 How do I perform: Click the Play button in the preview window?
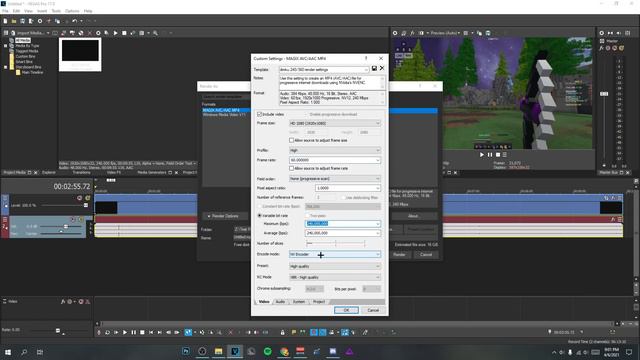click(x=482, y=155)
